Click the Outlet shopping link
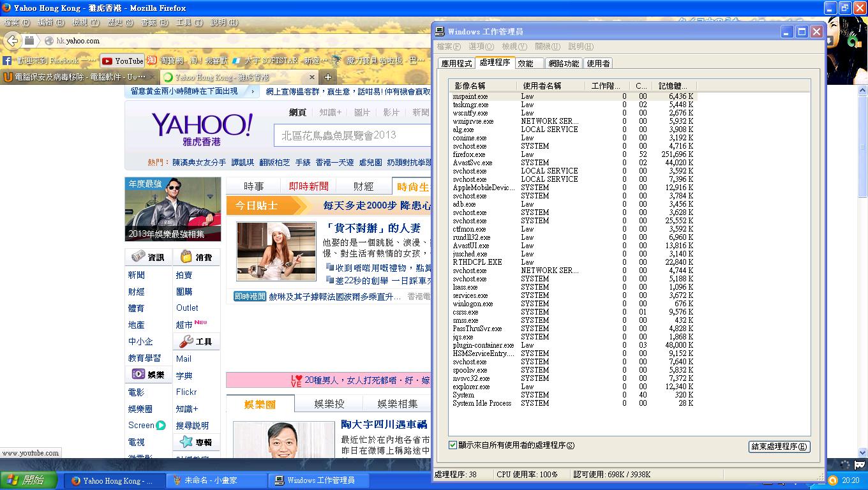868x490 pixels. click(x=188, y=308)
